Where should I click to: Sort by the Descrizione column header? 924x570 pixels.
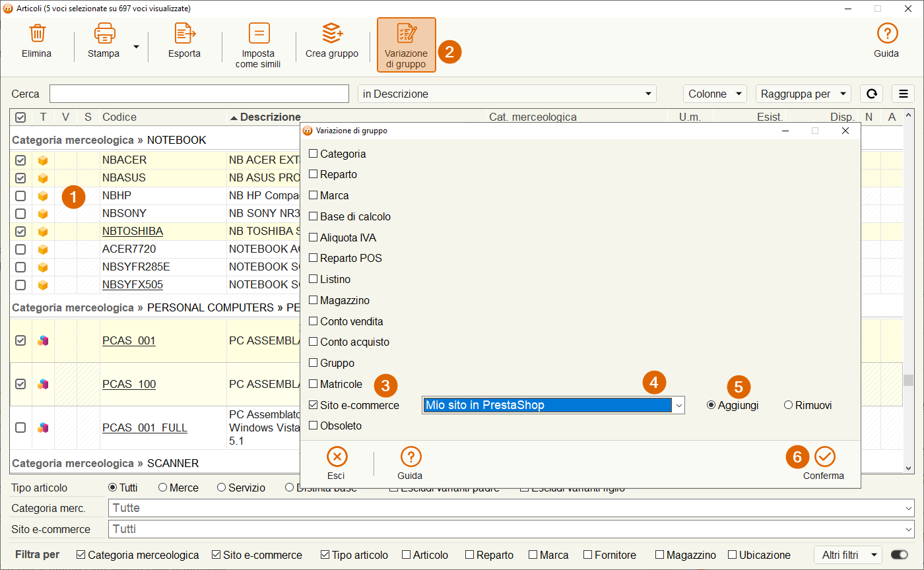pos(271,117)
